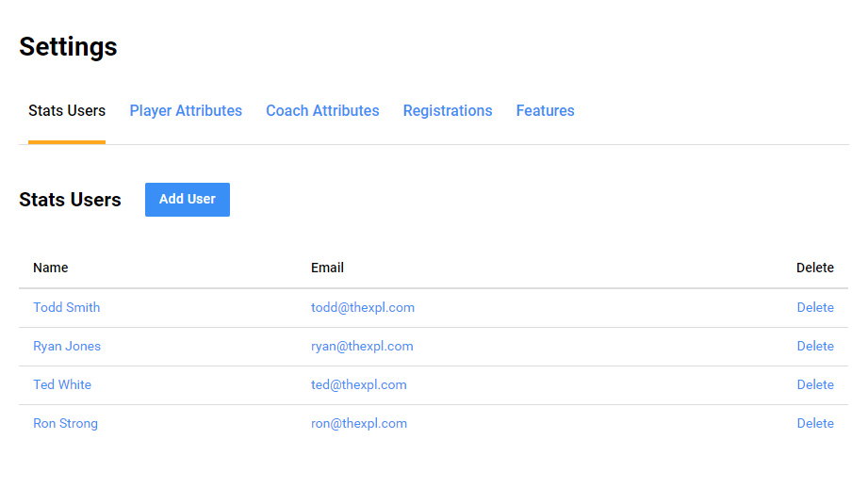This screenshot has width=868, height=488.
Task: Click the Email column header
Action: [x=327, y=268]
